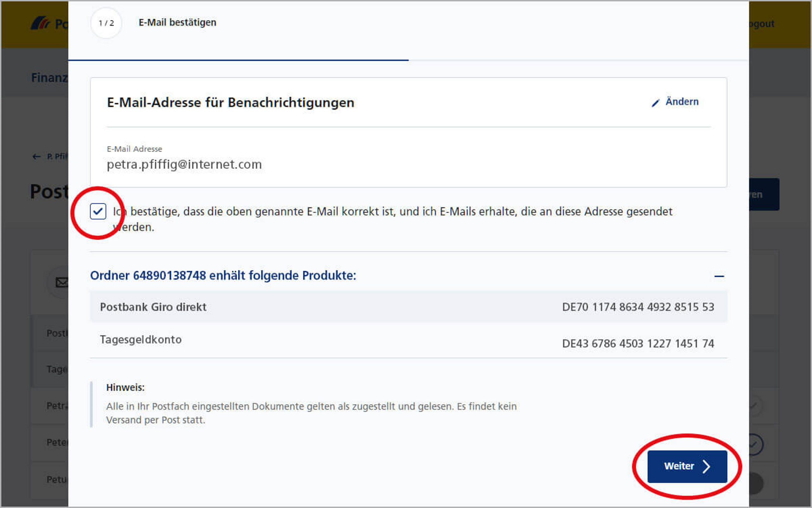The width and height of the screenshot is (812, 508).
Task: Click the Finanz menu item in background
Action: 50,77
